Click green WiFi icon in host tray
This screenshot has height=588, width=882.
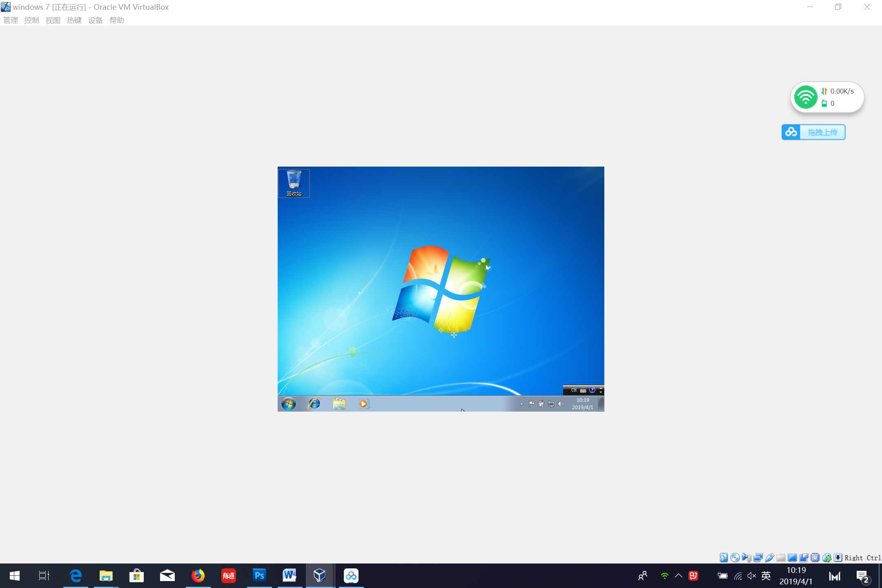pyautogui.click(x=664, y=576)
